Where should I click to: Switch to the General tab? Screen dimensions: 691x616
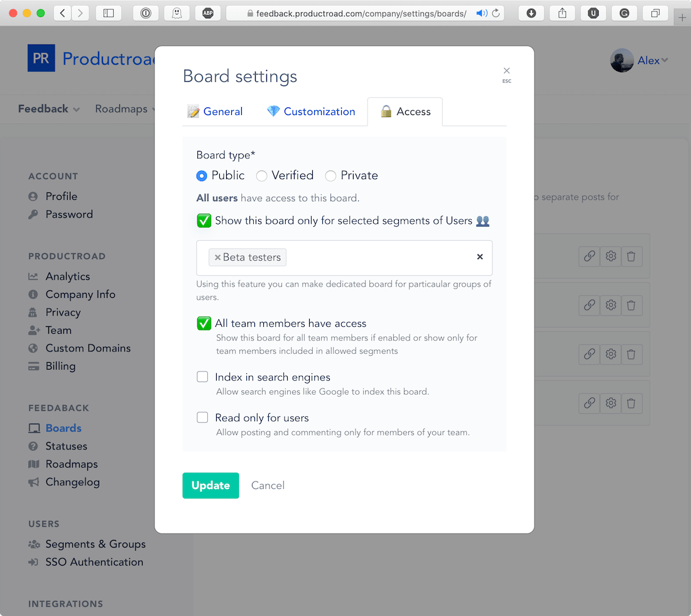pos(215,111)
